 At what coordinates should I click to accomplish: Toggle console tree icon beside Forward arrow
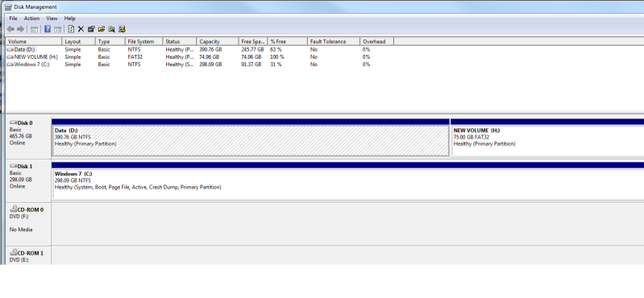(x=35, y=29)
